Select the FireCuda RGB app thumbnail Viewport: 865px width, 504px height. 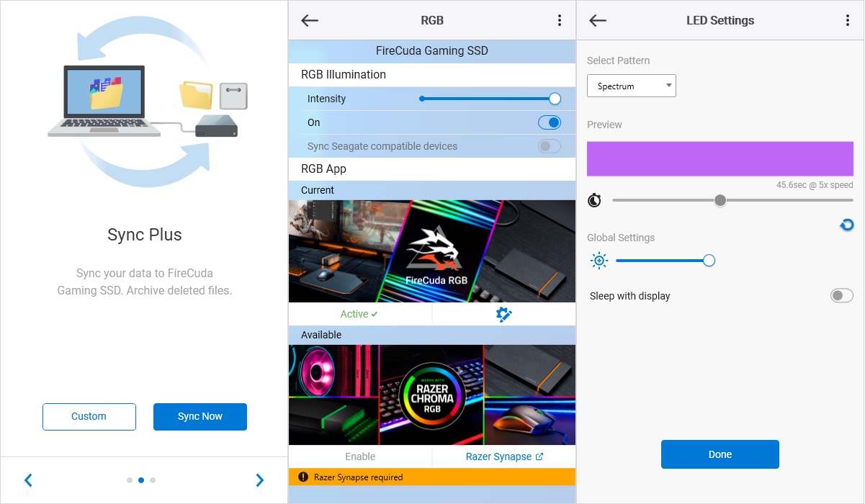click(x=432, y=251)
